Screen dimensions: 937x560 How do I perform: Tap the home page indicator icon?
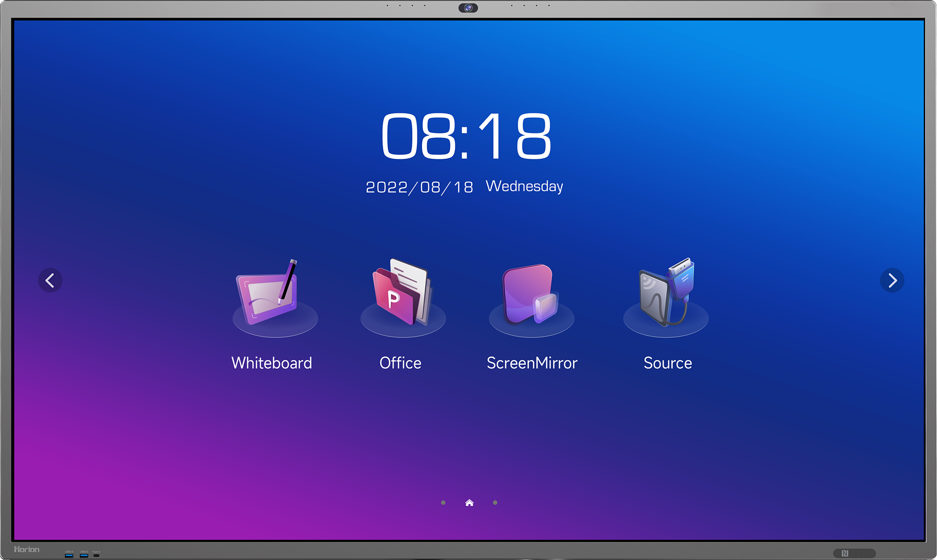(x=469, y=503)
